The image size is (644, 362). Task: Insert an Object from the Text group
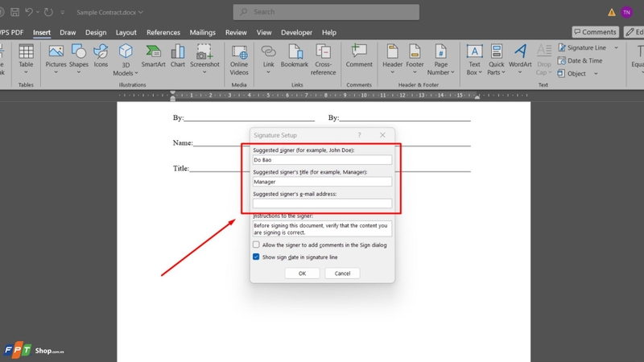coord(572,73)
